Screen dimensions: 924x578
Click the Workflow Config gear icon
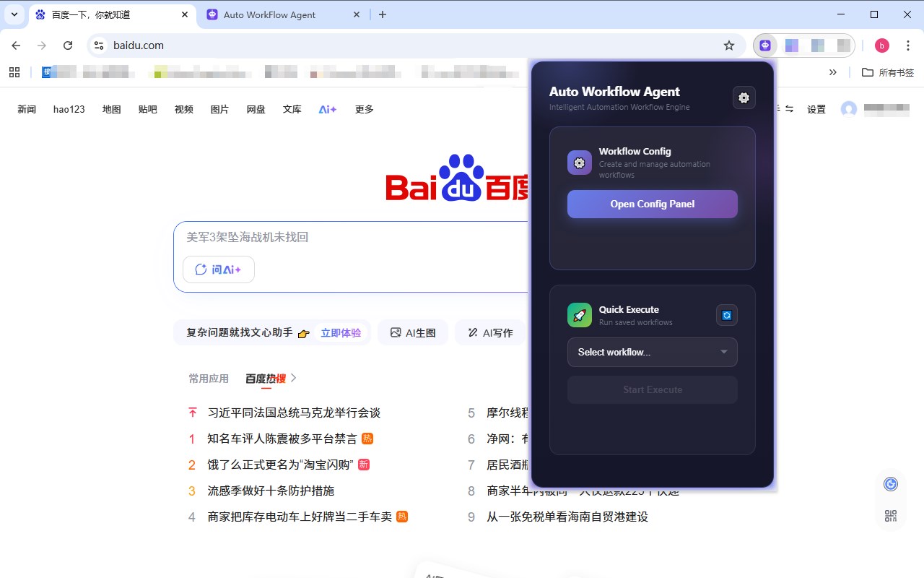click(579, 163)
